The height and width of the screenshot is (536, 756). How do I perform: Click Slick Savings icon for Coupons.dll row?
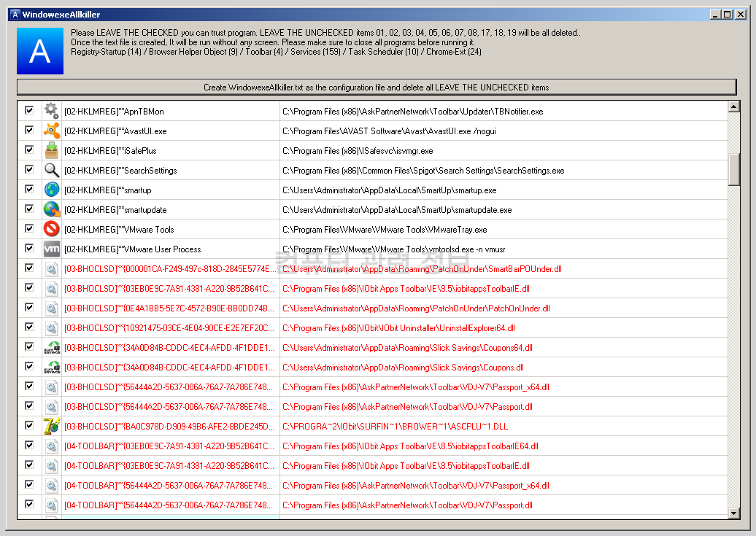[52, 368]
